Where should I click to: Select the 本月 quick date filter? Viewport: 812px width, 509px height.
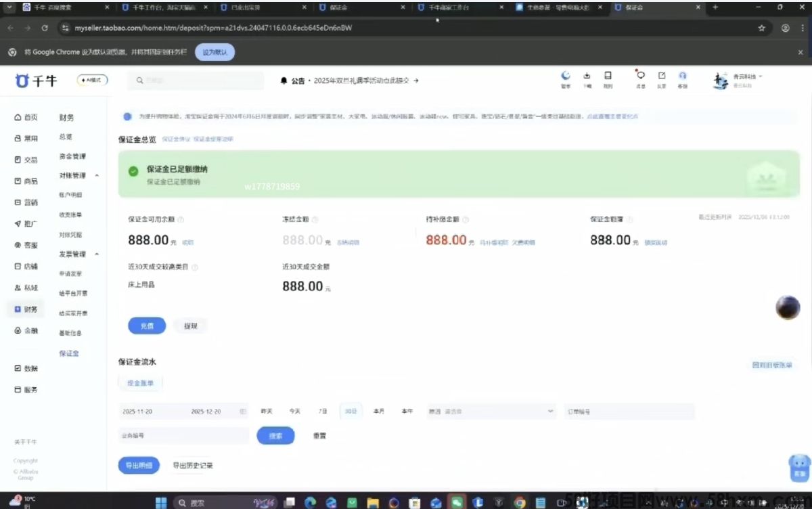point(378,412)
